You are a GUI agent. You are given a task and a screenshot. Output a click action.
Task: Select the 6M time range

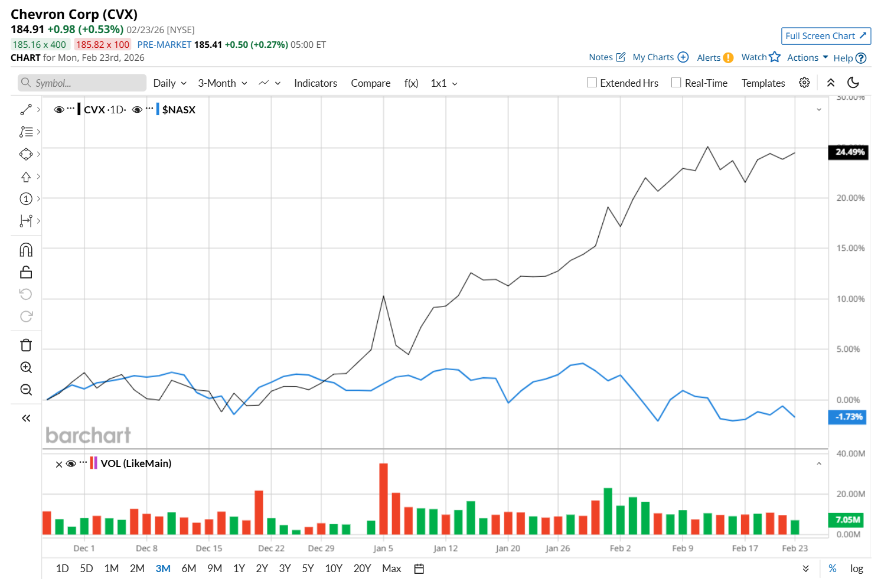[x=189, y=569]
